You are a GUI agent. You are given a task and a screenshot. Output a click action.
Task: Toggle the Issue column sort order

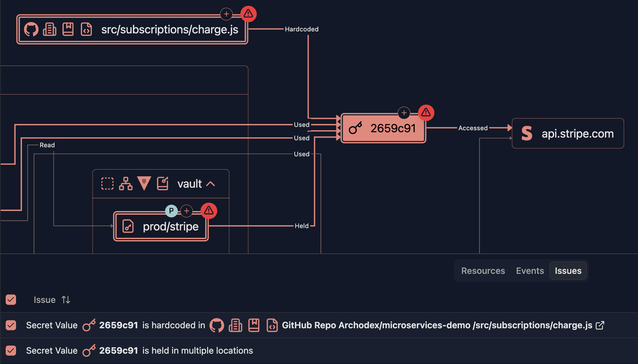(65, 300)
